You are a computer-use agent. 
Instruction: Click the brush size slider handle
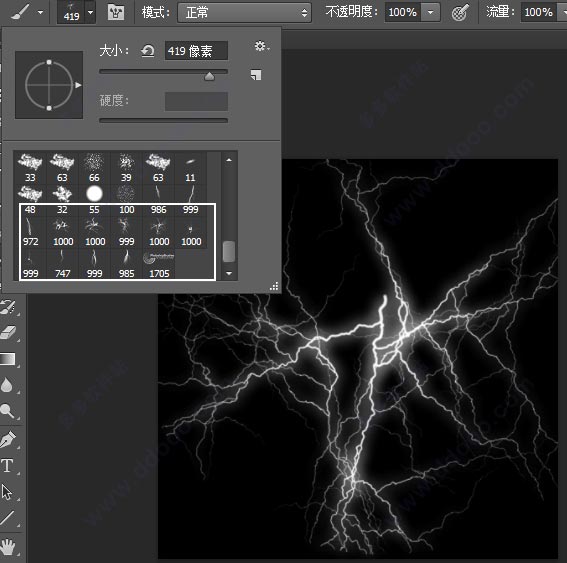pyautogui.click(x=209, y=76)
